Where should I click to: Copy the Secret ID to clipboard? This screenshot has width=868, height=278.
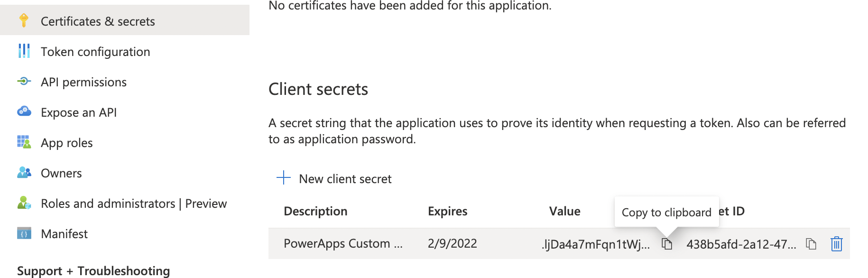tap(811, 244)
